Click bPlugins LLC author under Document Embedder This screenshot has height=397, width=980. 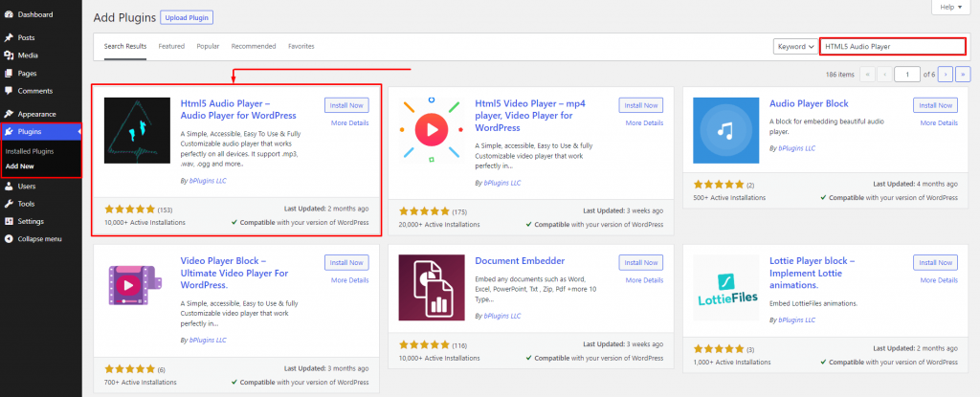point(502,317)
